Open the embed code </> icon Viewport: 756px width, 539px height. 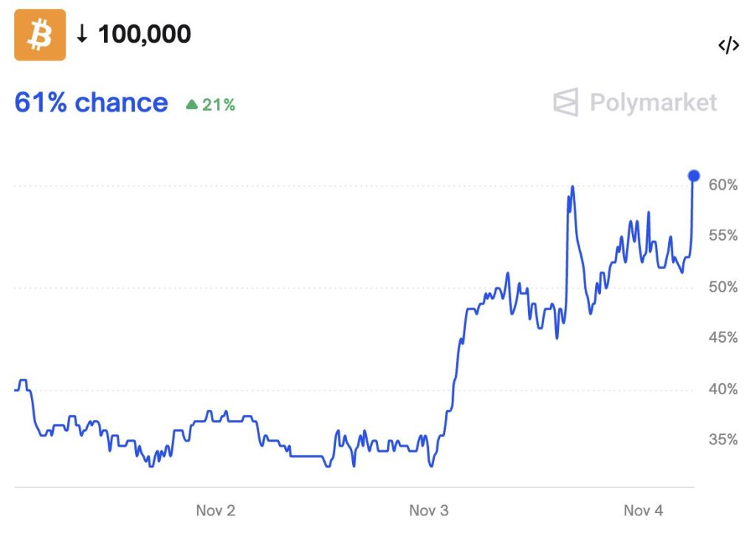click(729, 45)
